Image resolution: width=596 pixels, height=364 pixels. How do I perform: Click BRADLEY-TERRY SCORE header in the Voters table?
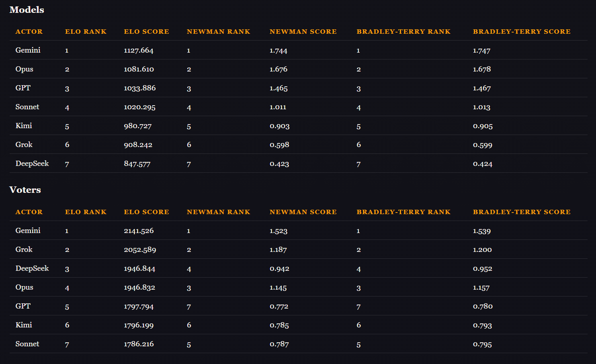click(522, 212)
